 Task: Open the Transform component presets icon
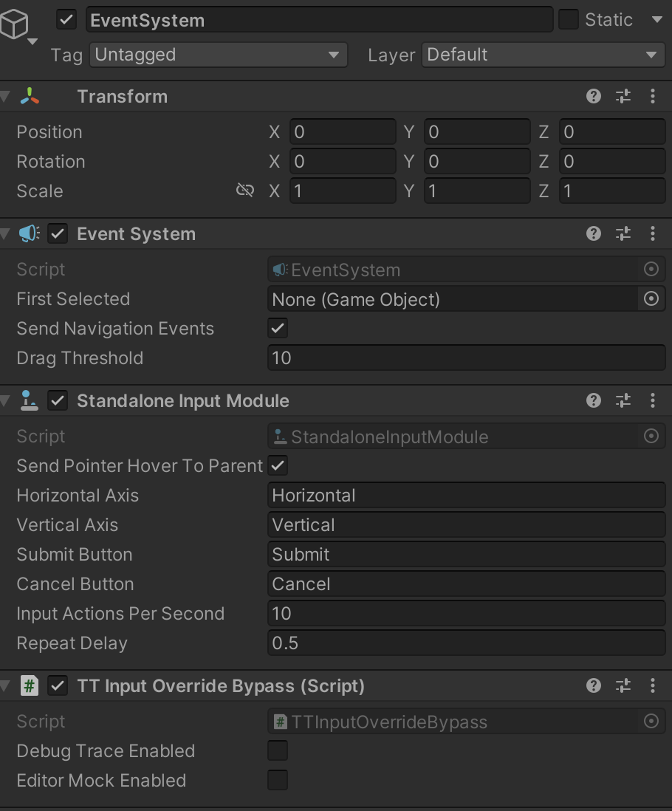click(623, 96)
